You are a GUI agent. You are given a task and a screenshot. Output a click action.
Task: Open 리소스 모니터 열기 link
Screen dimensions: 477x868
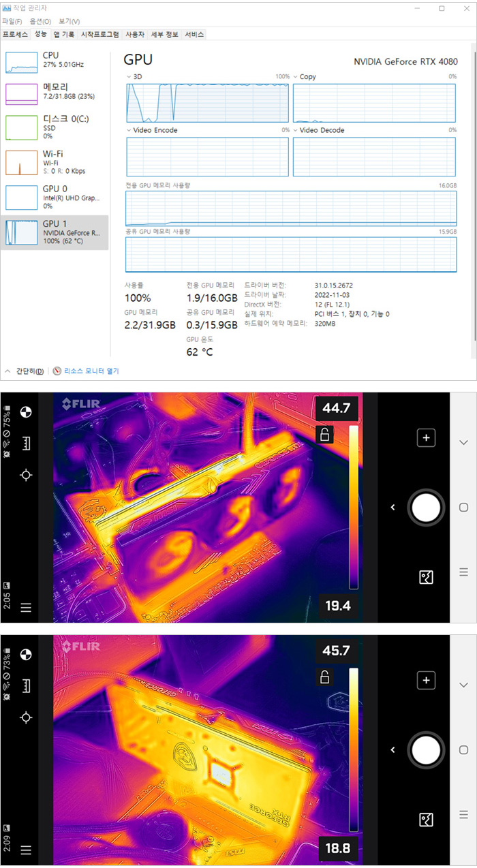tap(92, 371)
